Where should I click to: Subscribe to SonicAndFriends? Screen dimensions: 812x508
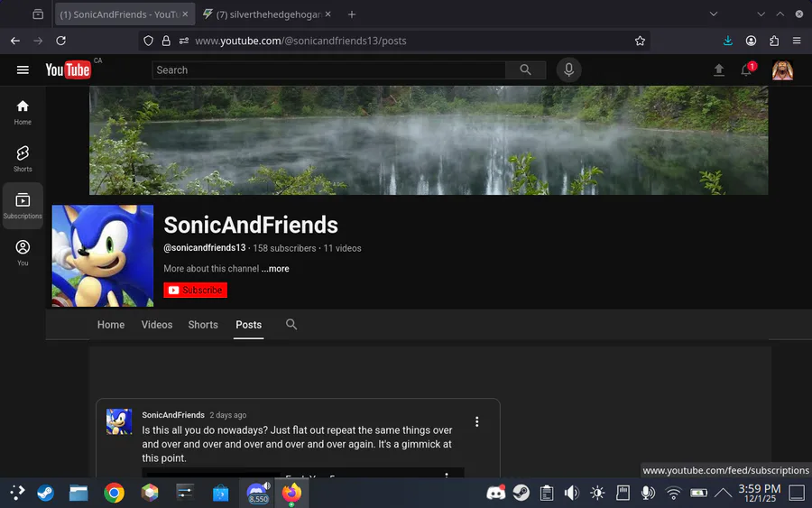pyautogui.click(x=195, y=290)
